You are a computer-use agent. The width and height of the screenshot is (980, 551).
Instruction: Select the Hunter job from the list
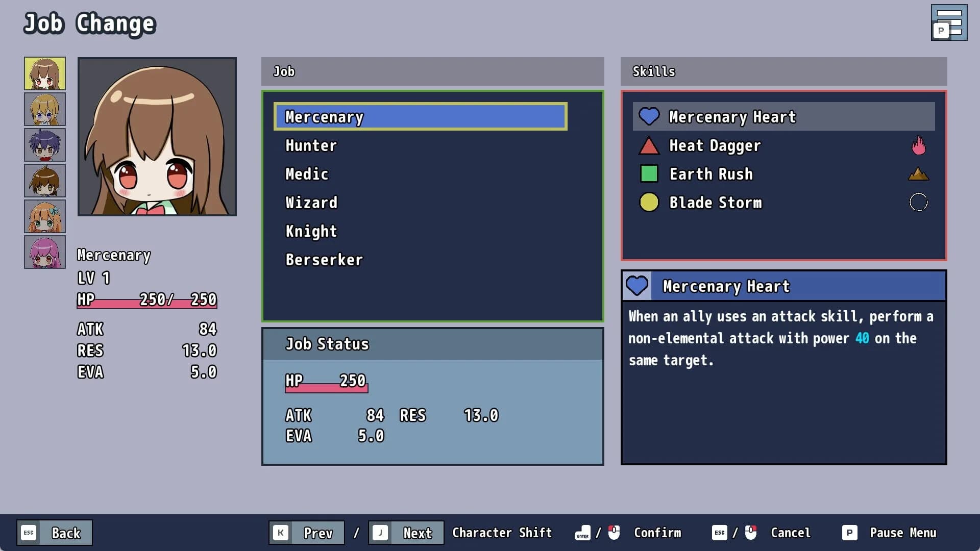[x=311, y=145]
